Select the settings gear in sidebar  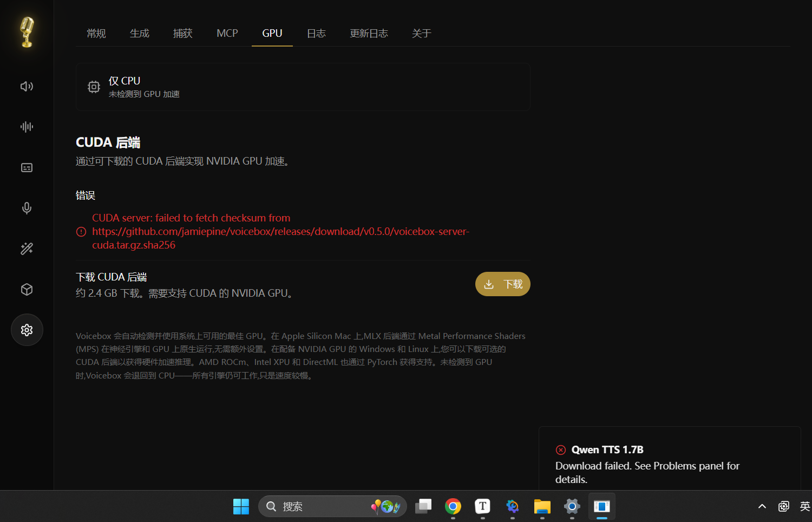tap(27, 330)
